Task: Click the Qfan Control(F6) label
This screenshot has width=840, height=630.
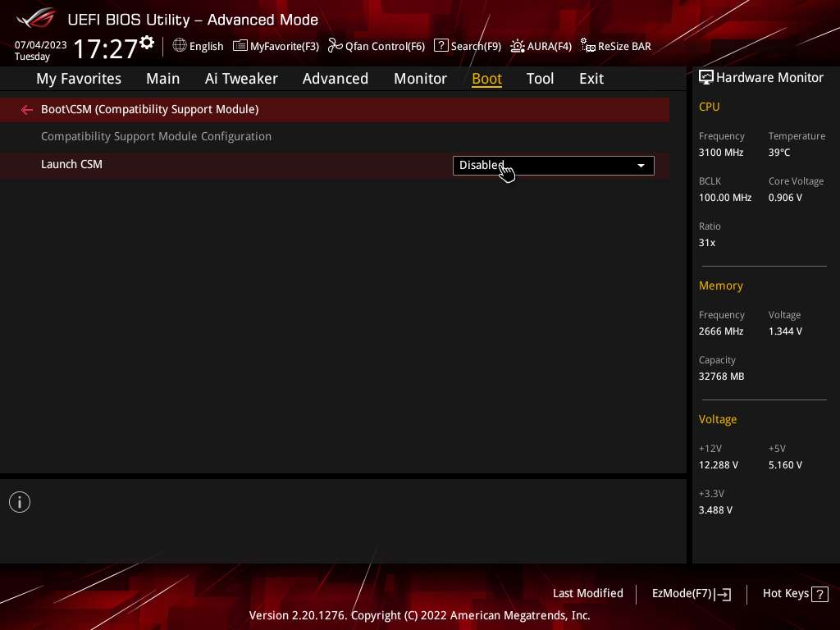Action: pyautogui.click(x=386, y=46)
